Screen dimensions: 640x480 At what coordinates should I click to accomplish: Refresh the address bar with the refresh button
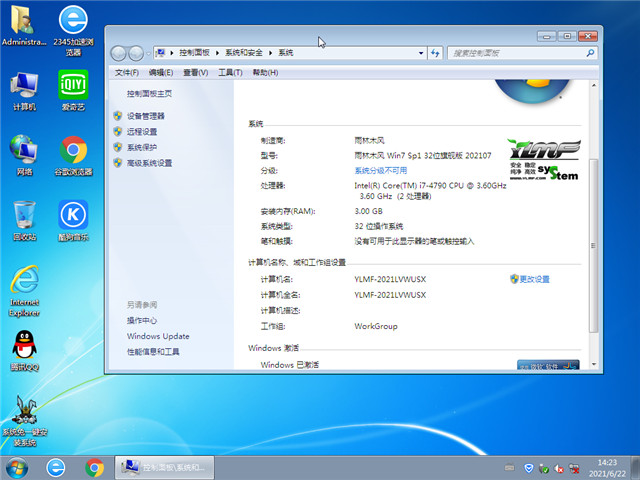[x=435, y=53]
